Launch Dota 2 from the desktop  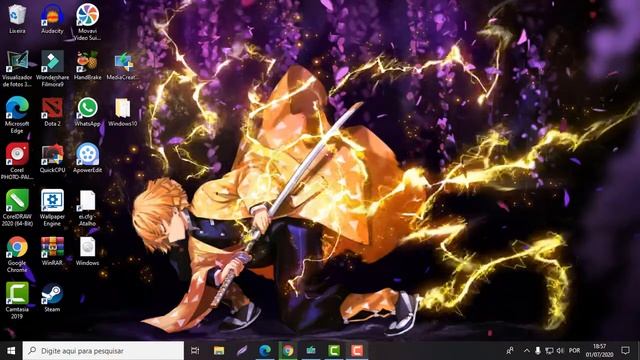52,112
